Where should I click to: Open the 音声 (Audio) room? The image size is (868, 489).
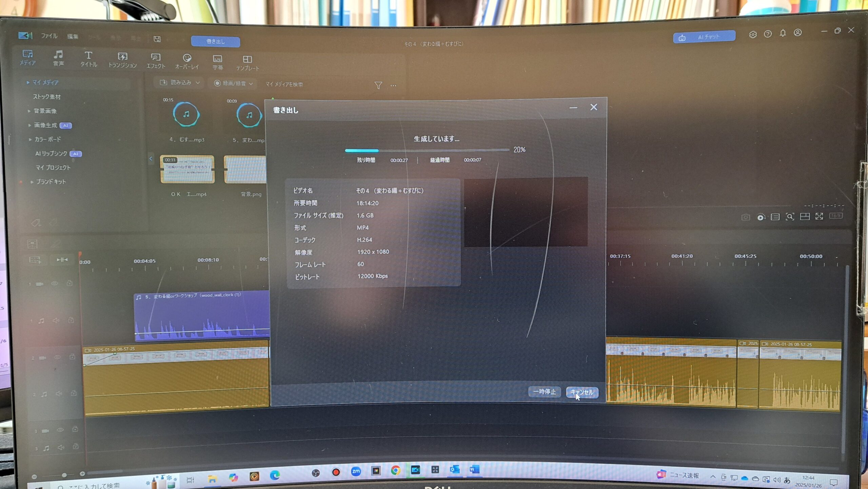(58, 58)
